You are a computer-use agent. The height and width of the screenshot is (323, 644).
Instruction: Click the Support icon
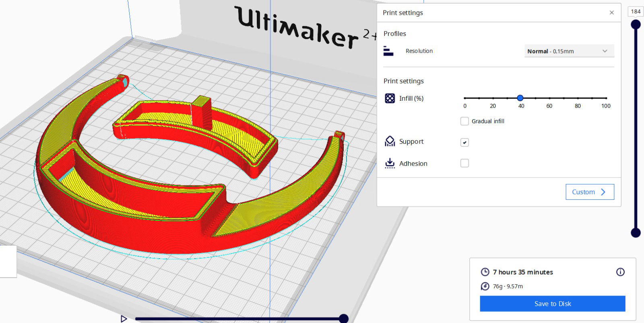(390, 141)
